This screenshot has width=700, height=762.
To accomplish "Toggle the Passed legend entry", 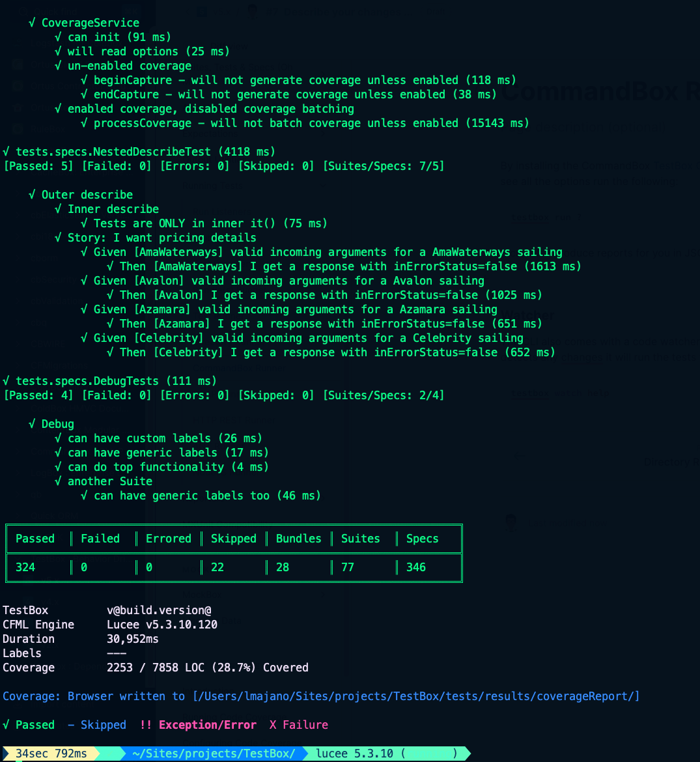I will pos(29,724).
